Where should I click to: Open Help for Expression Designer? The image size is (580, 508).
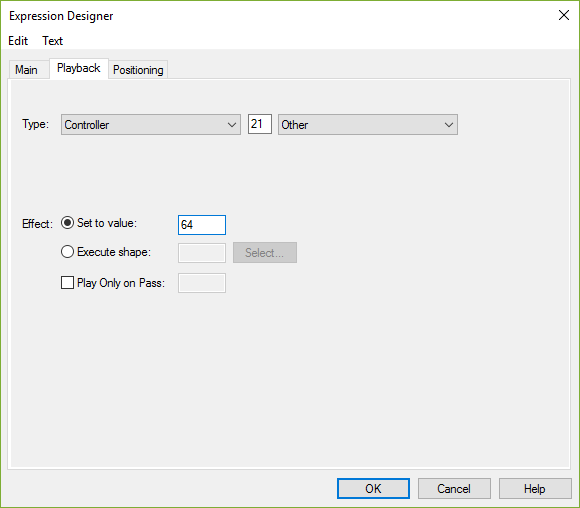(535, 488)
